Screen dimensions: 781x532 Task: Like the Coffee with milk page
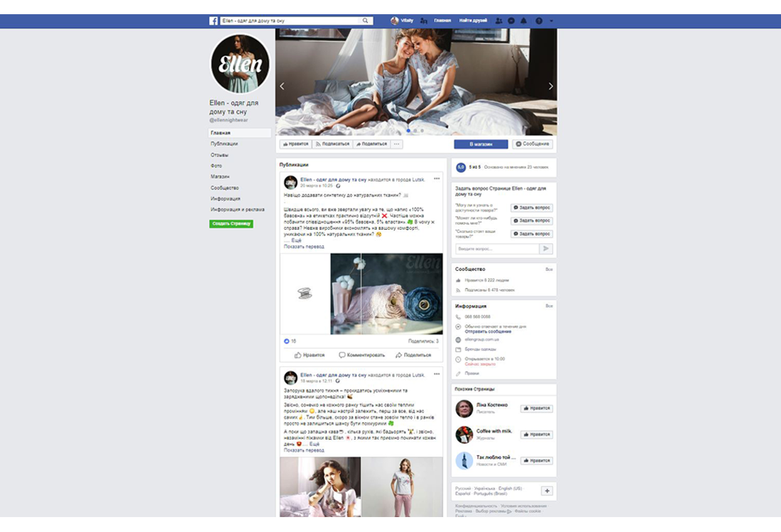tap(537, 435)
